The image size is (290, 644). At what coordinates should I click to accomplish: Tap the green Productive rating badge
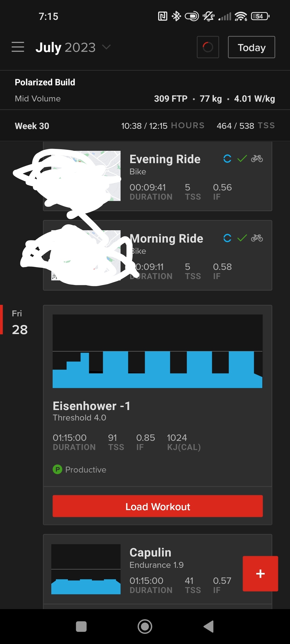57,469
